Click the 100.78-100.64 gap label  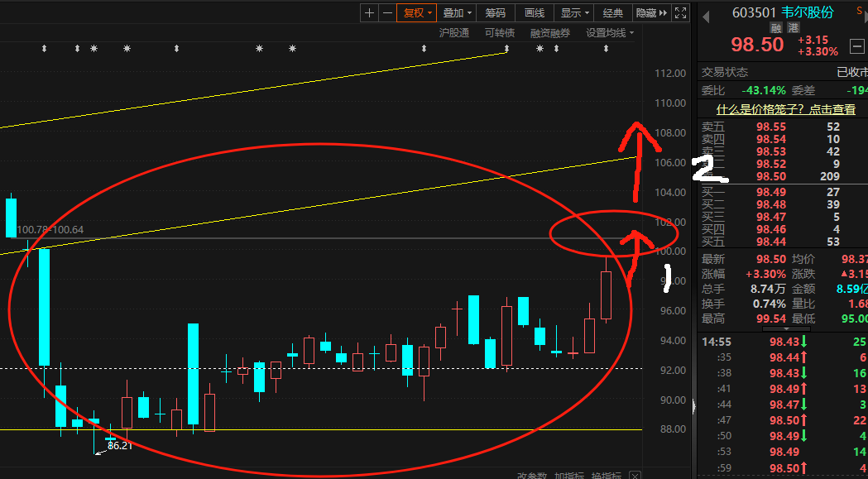coord(50,230)
